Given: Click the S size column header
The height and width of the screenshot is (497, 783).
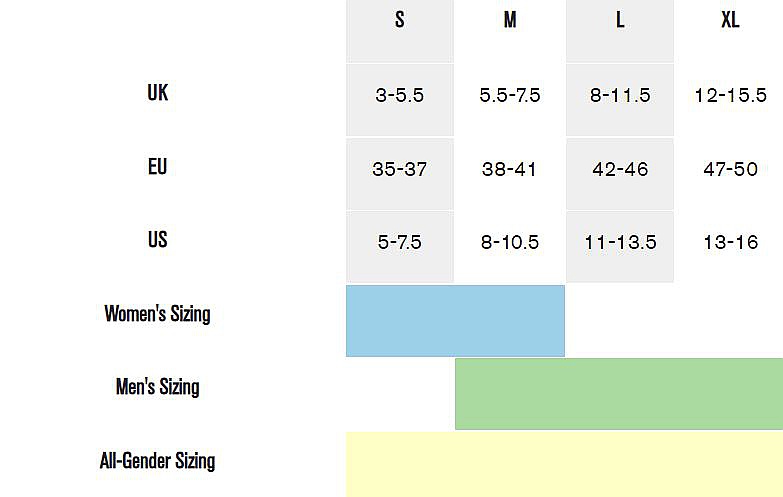Looking at the screenshot, I should coord(400,21).
